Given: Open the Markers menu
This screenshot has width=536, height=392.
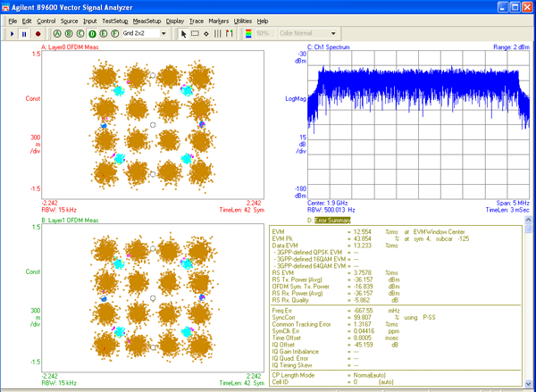Looking at the screenshot, I should point(218,20).
